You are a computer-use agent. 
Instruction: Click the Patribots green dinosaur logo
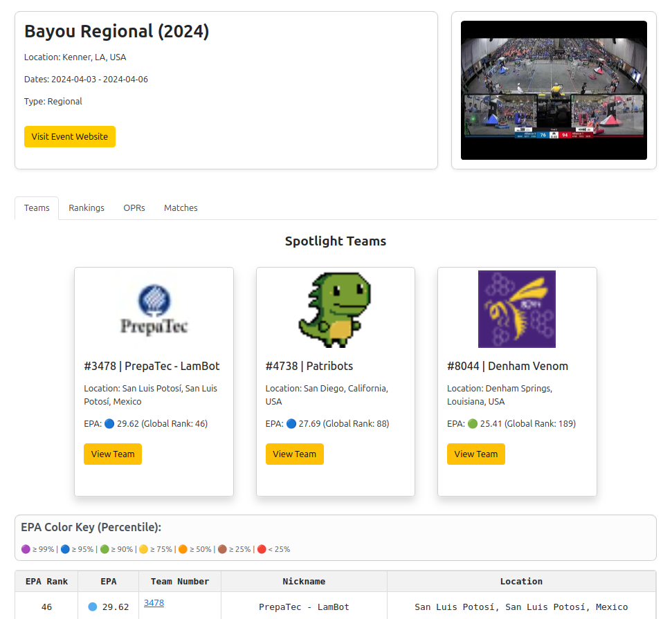(335, 309)
